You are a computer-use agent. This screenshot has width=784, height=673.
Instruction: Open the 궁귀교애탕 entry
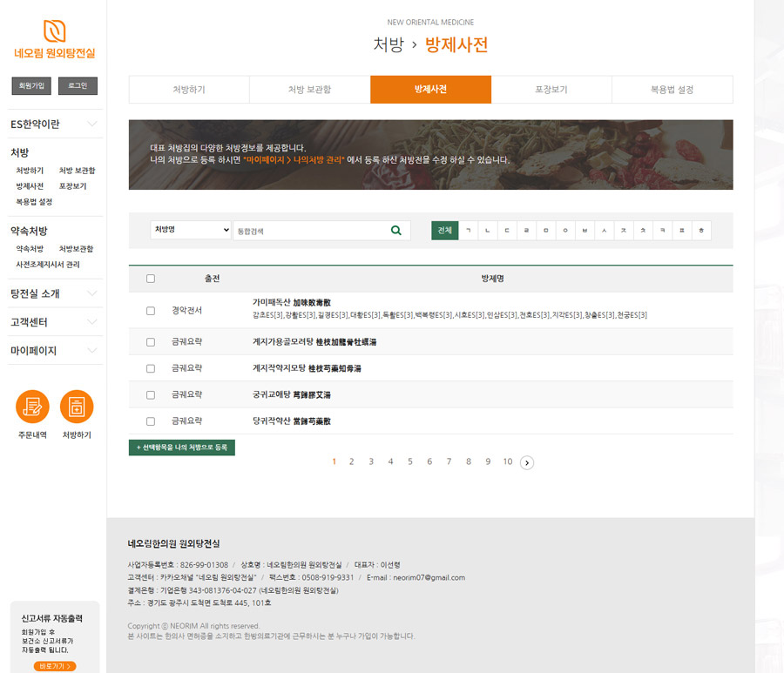(x=292, y=395)
